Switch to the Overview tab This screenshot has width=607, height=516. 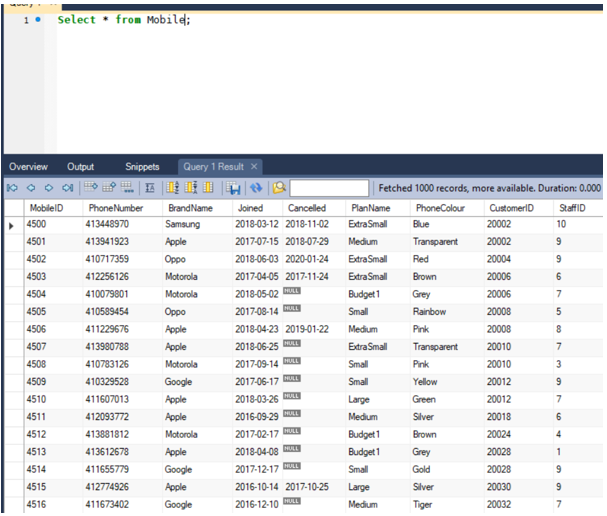tap(28, 167)
